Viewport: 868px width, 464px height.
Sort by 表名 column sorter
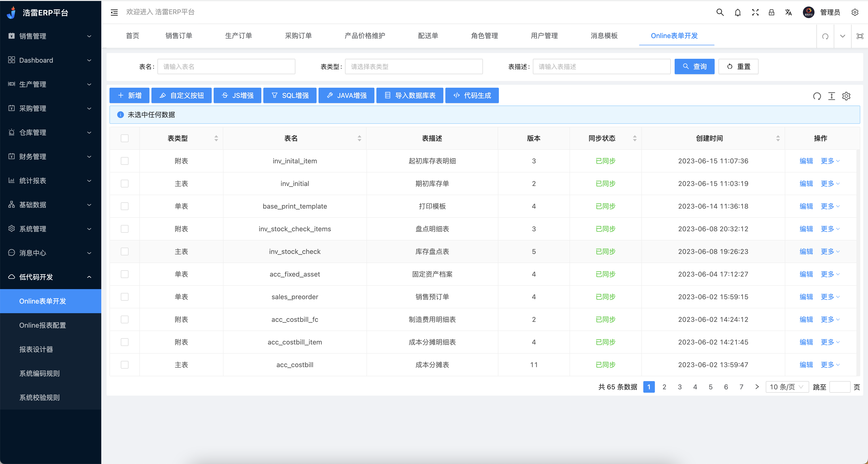(x=359, y=138)
